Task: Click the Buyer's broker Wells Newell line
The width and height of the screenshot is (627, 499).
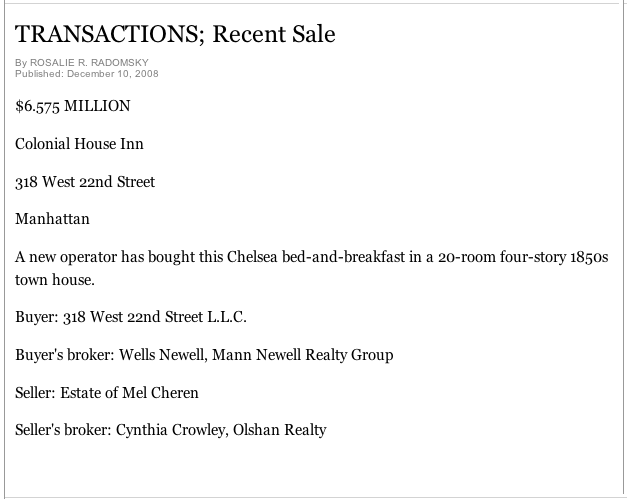Action: [204, 355]
